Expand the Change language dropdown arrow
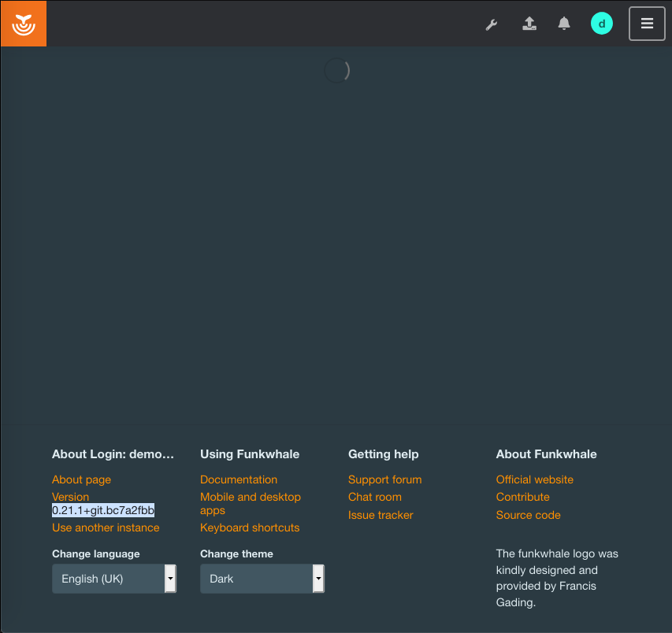672x633 pixels. click(x=171, y=578)
